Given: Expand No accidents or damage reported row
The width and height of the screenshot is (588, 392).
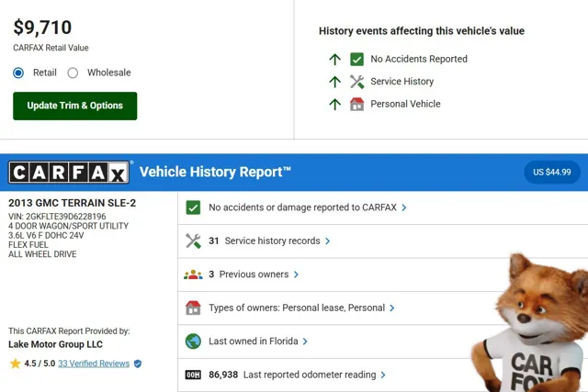Looking at the screenshot, I should (x=404, y=207).
